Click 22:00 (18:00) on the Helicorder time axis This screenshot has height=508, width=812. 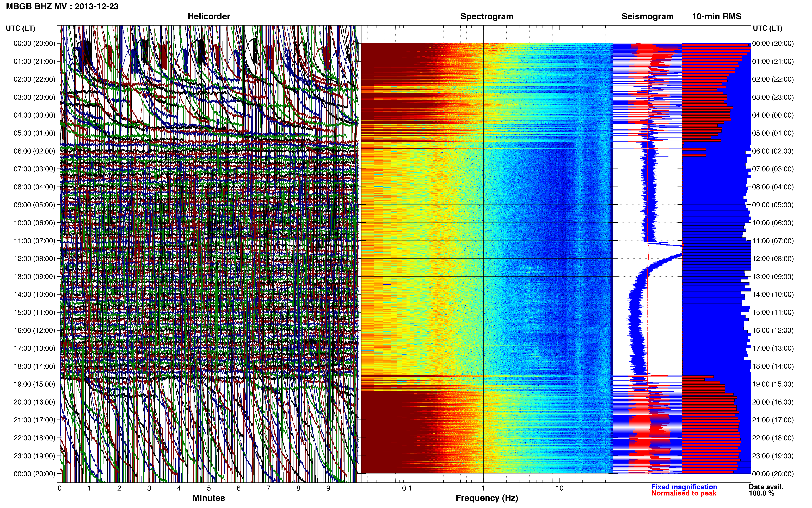pos(34,438)
